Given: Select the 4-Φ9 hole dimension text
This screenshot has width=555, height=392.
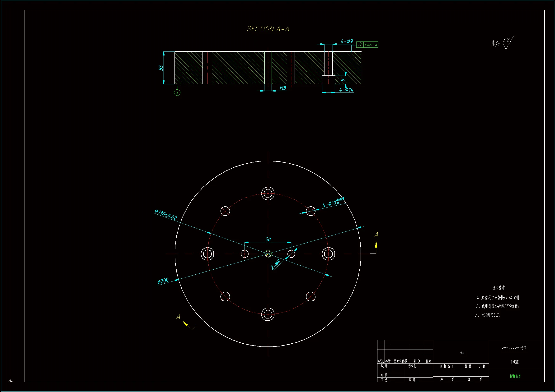Looking at the screenshot, I should pos(347,41).
